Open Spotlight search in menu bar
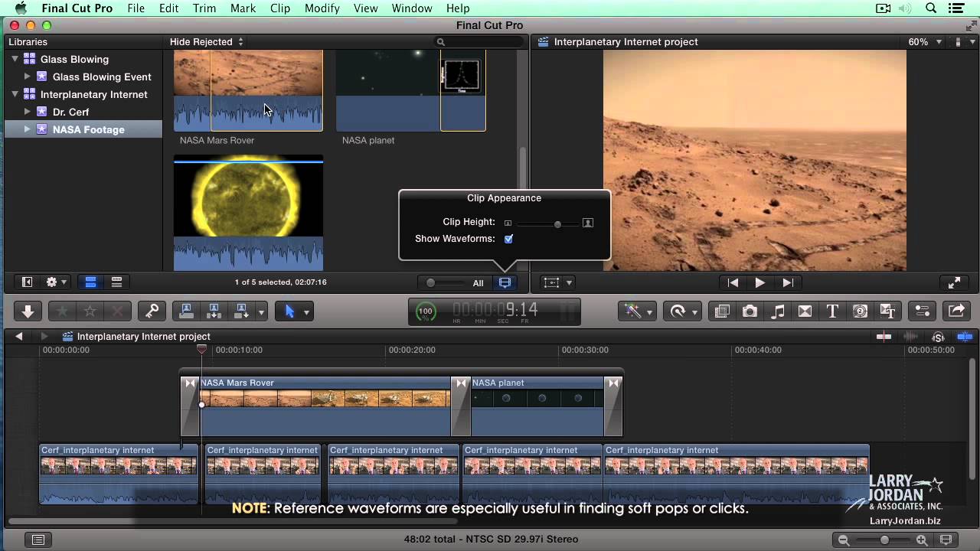The height and width of the screenshot is (551, 980). click(931, 8)
